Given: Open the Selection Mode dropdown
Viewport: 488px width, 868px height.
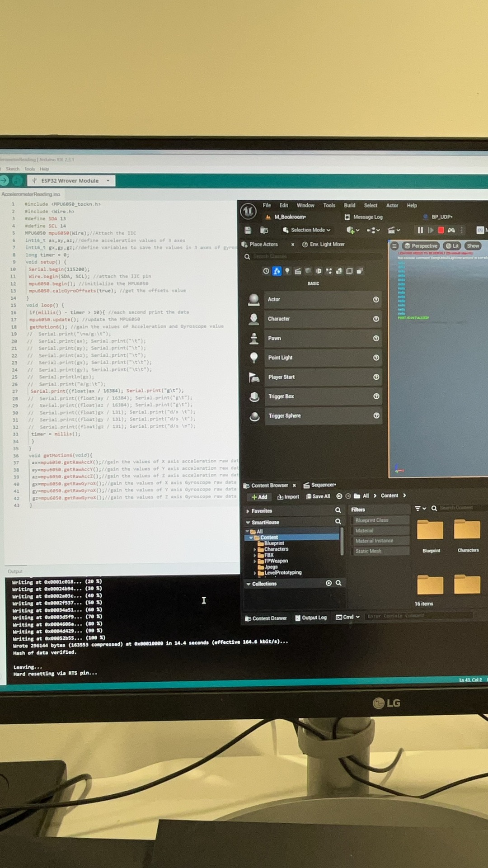Looking at the screenshot, I should pyautogui.click(x=307, y=230).
